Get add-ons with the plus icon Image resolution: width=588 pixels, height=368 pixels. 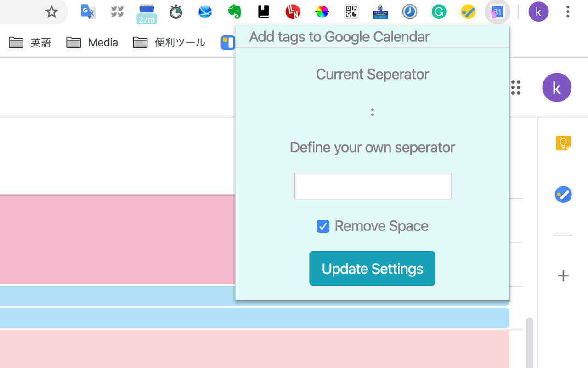coord(563,276)
